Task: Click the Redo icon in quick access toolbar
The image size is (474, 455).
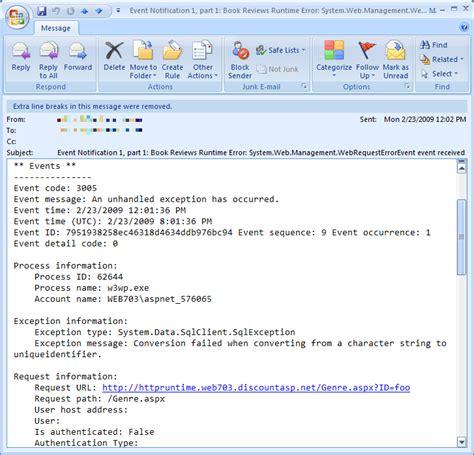Action: point(70,11)
